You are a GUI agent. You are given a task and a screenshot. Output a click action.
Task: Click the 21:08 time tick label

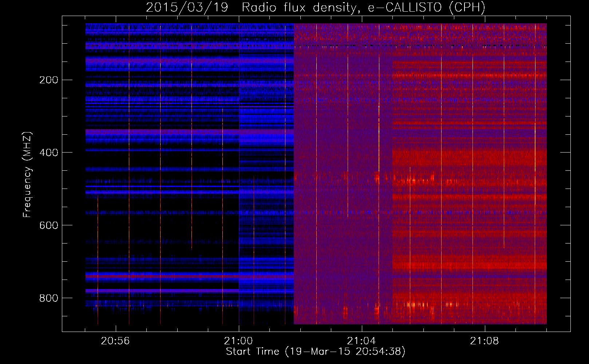click(485, 341)
